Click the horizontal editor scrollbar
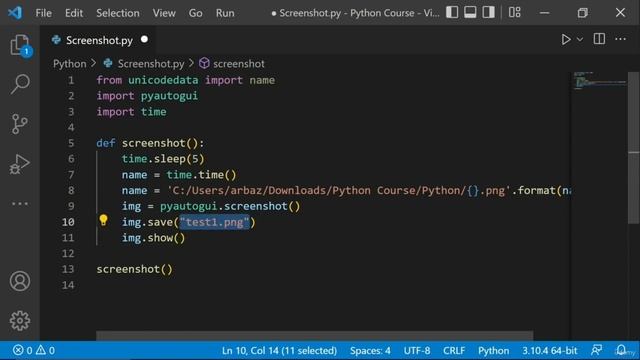This screenshot has height=360, width=640. [314, 336]
